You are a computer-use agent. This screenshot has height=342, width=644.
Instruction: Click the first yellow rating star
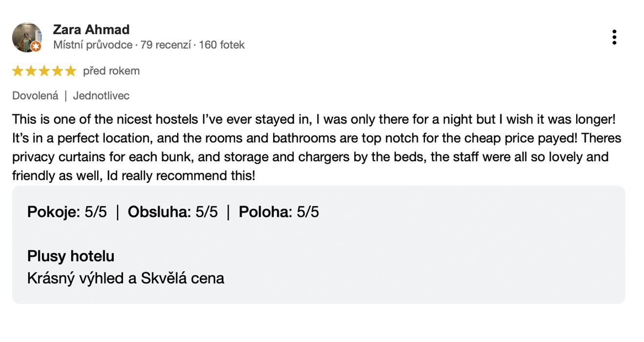pos(18,71)
